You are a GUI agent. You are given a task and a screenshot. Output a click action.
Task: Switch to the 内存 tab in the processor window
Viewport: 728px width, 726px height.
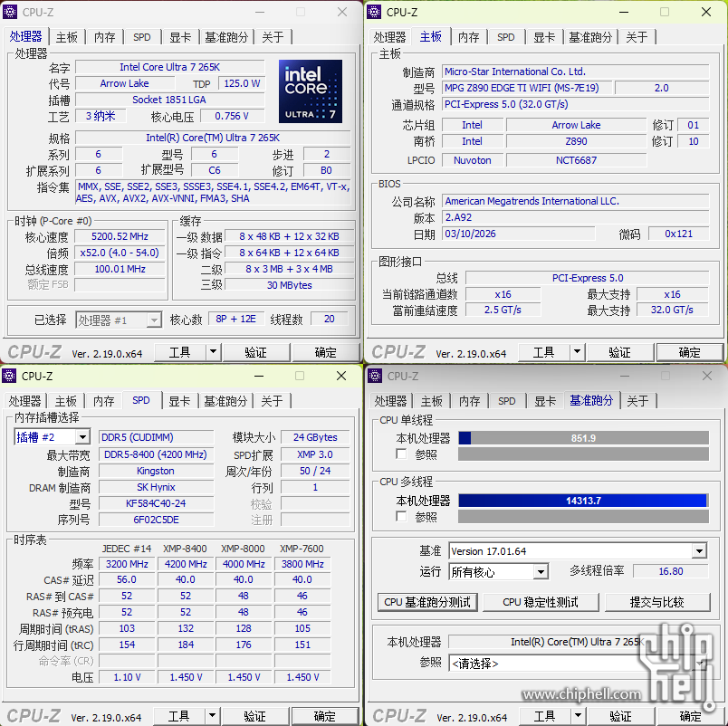[104, 38]
